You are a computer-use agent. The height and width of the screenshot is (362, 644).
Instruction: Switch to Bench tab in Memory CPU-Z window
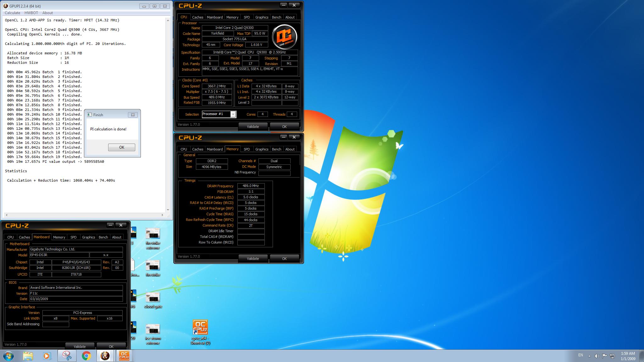277,149
